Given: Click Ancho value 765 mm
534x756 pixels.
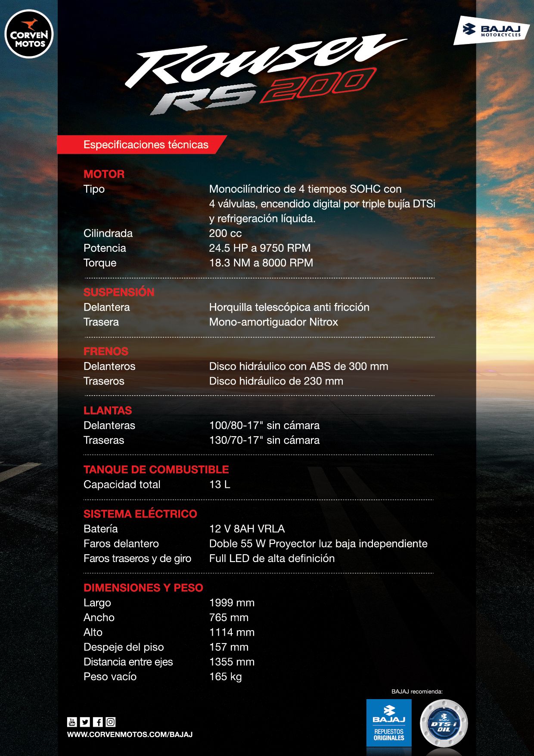Looking at the screenshot, I should (x=229, y=617).
